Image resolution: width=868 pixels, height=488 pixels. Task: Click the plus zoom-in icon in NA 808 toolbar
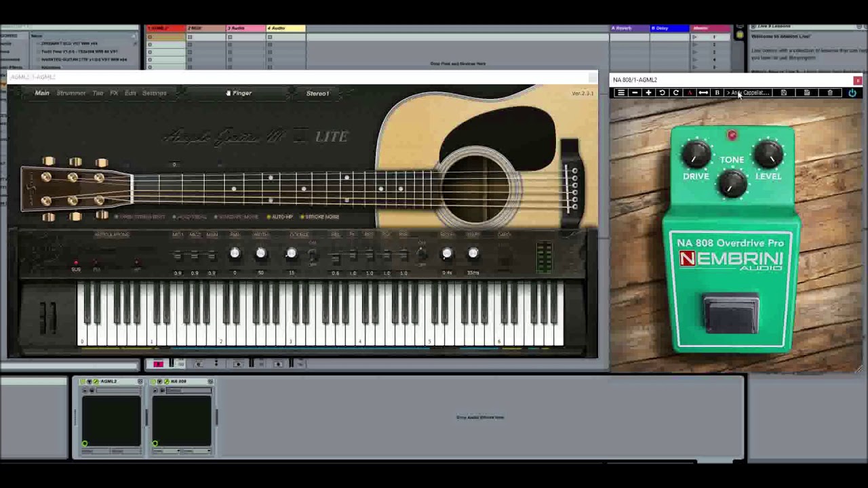[648, 93]
